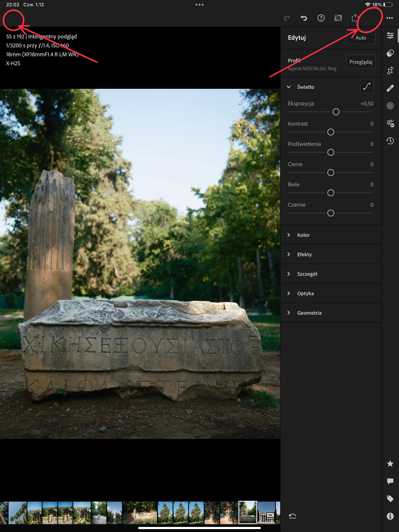The width and height of the screenshot is (399, 532).
Task: Toggle the star rating panel icon
Action: coord(390,463)
